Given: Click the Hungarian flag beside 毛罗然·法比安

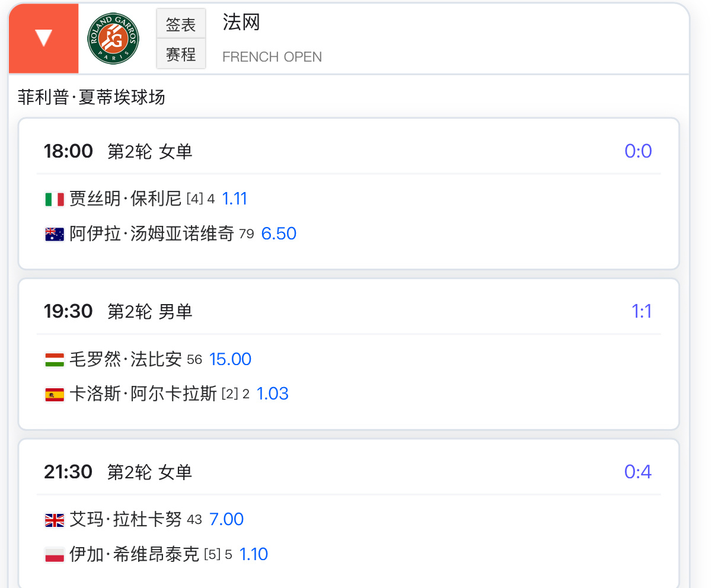Looking at the screenshot, I should (x=55, y=359).
